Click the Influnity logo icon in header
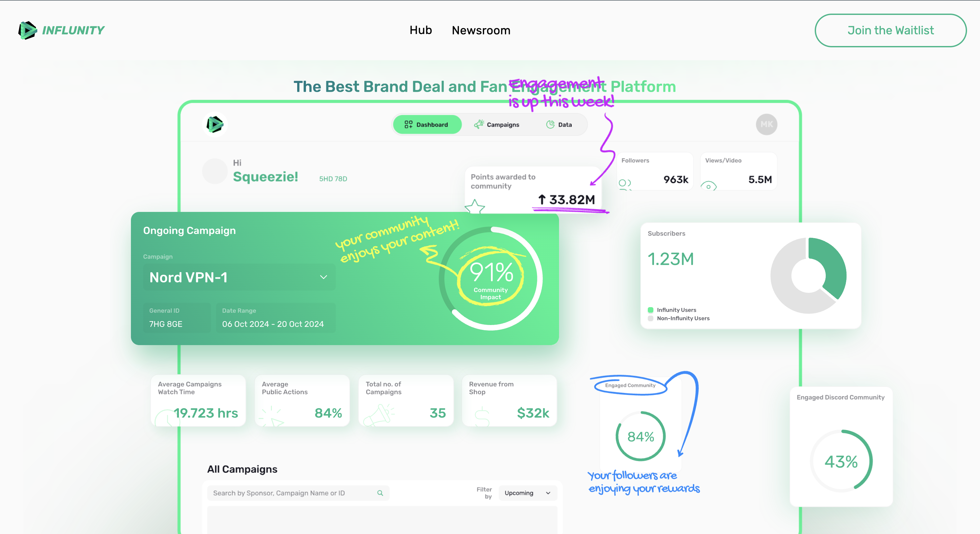The image size is (980, 534). pos(28,30)
